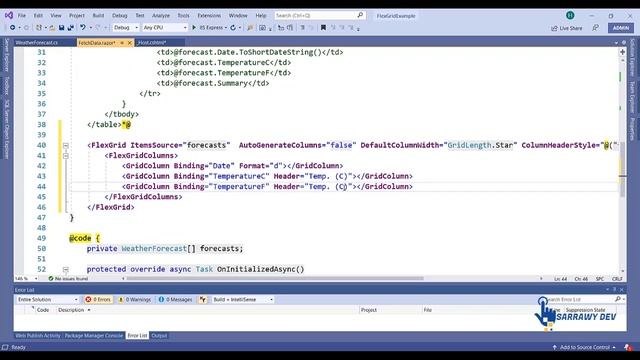Open the Help menu
Viewport: 640px width, 360px height.
261,16
